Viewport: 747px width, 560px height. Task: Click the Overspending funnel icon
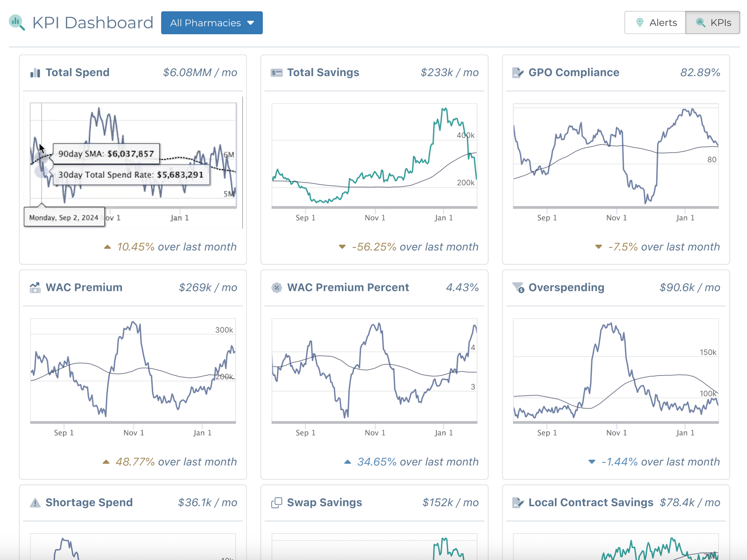[x=518, y=287]
